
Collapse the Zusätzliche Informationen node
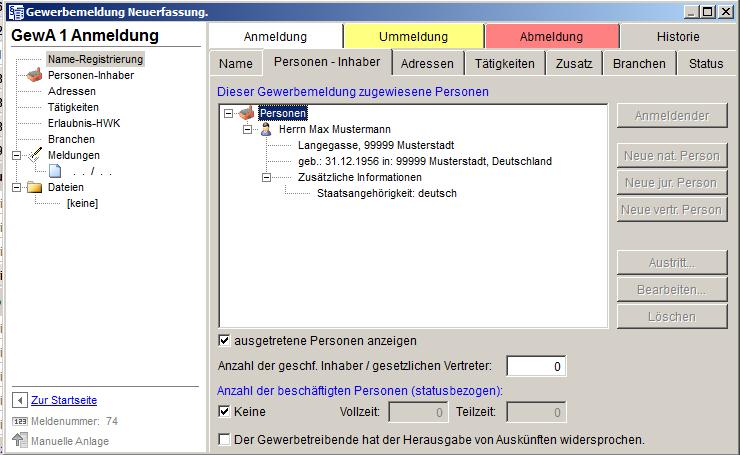[266, 177]
